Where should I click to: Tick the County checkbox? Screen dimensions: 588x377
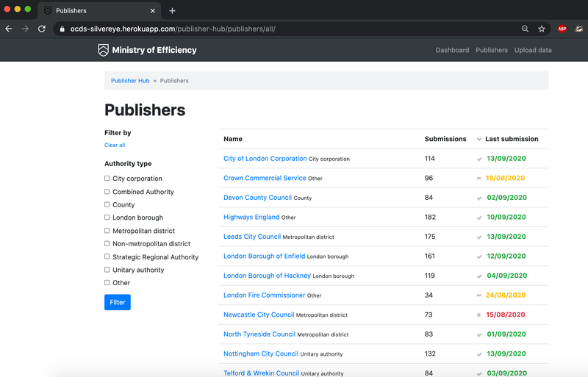tap(107, 204)
